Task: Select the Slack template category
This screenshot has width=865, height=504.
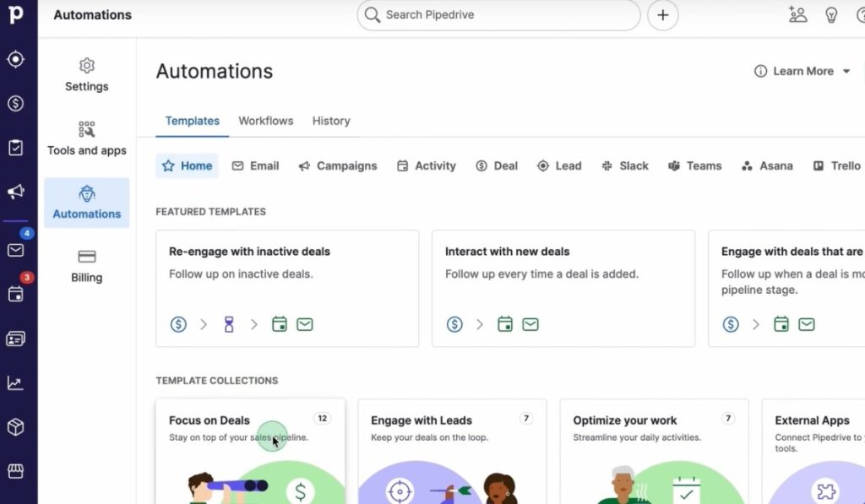Action: [x=624, y=166]
